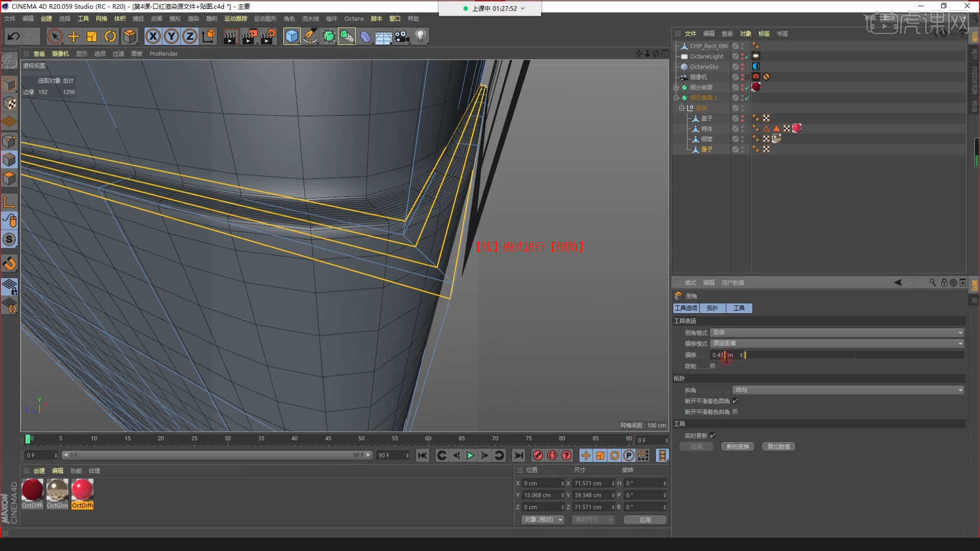Select the 身子 object in object manager
980x551 pixels.
pos(707,149)
